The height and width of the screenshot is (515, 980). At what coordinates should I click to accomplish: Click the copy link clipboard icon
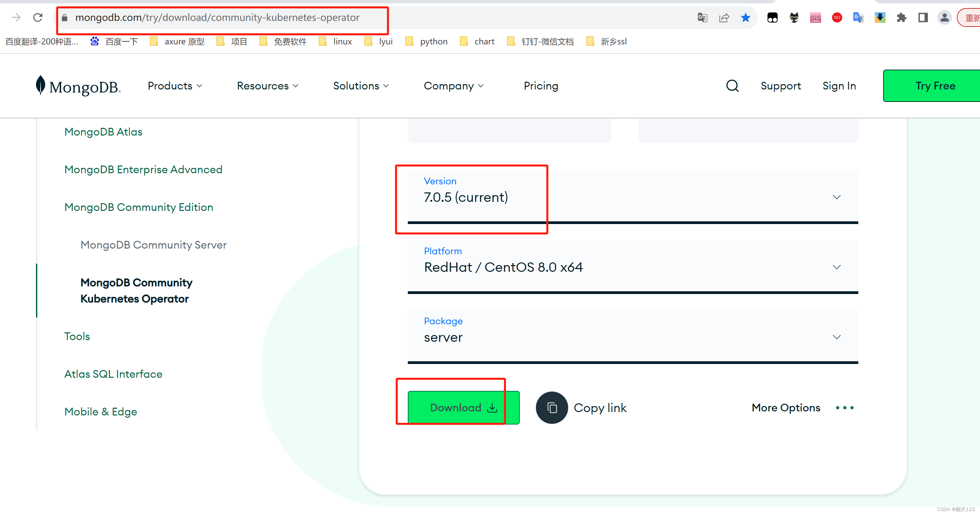[551, 408]
